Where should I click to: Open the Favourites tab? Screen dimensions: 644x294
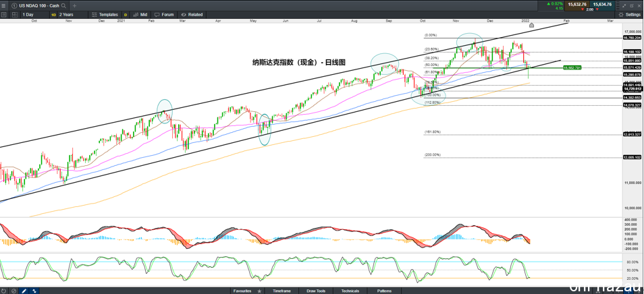click(242, 291)
